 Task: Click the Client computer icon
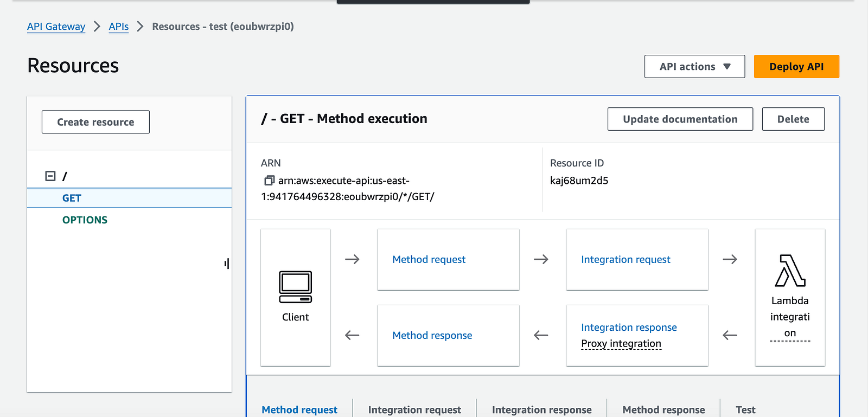click(296, 287)
